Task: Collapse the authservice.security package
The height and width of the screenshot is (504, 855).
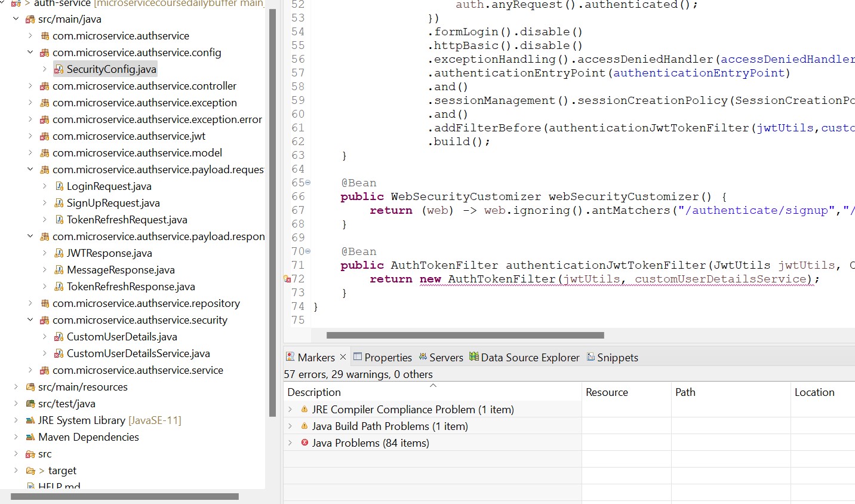Action: click(30, 320)
